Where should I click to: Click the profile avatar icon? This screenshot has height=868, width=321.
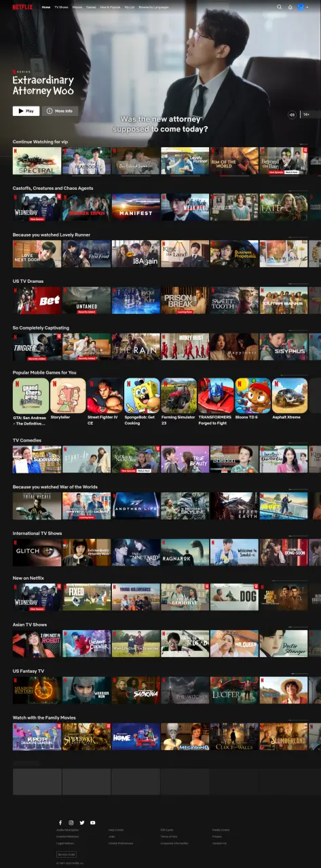(x=301, y=7)
